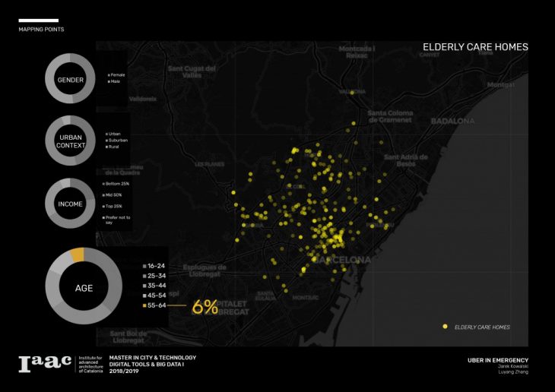Screen dimensions: 555x392
Task: Click the Female gender legend item
Action: [116, 74]
